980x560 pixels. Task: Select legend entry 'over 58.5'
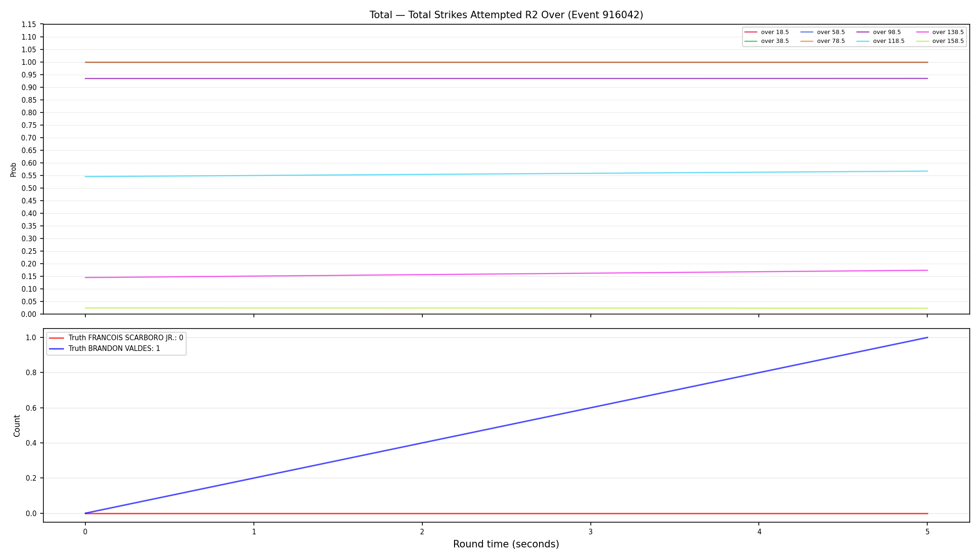[x=823, y=32]
